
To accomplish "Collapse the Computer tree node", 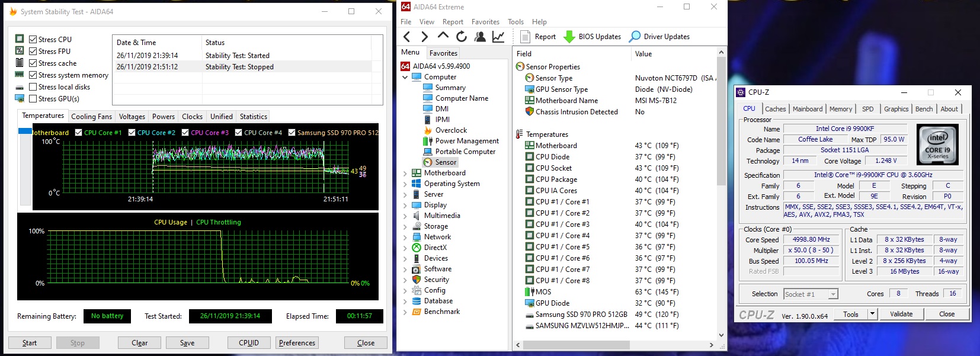I will 405,77.
